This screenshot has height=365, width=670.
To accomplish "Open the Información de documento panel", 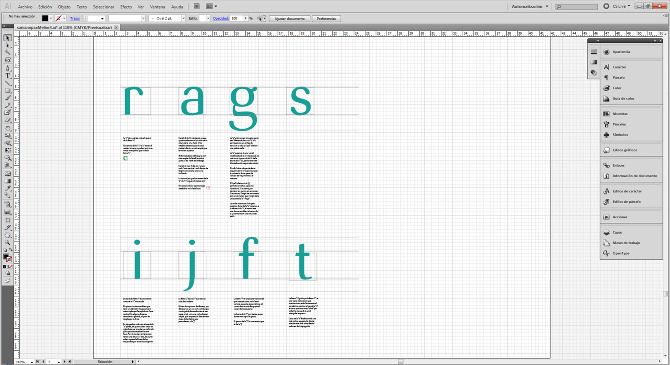I will [631, 176].
